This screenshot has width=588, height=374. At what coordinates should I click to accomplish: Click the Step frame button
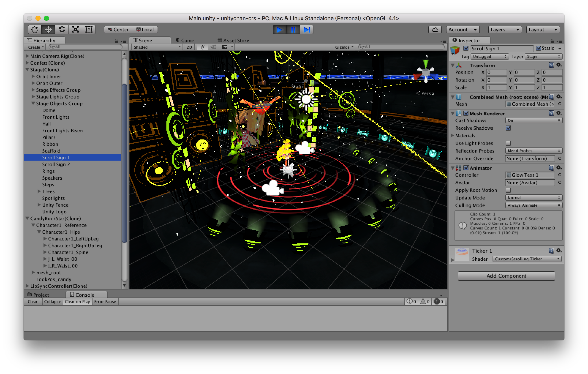pyautogui.click(x=306, y=30)
